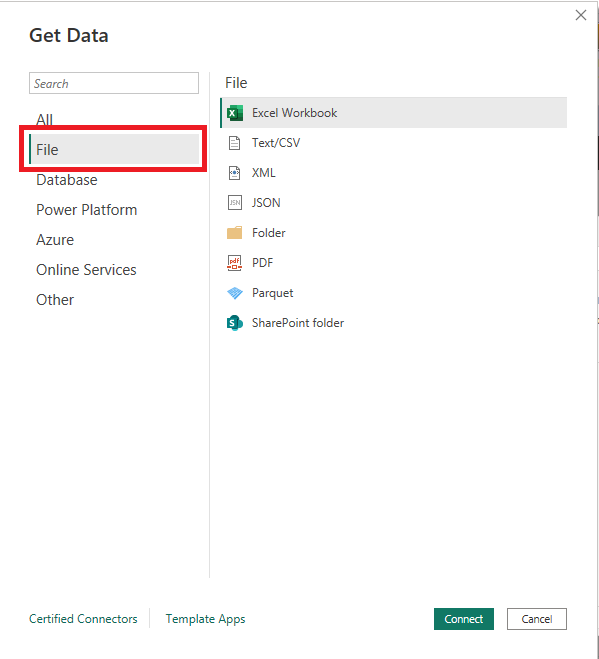Choose the Azure category

55,240
